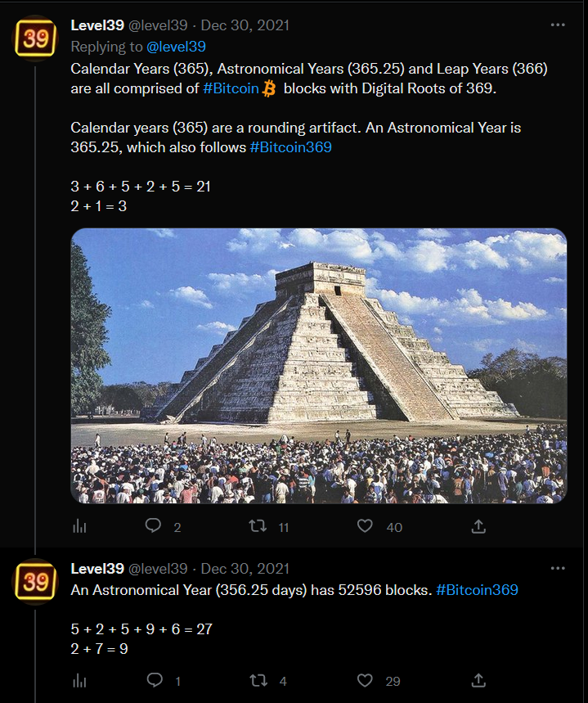Follow the @level39 reply mention link
The height and width of the screenshot is (703, 588).
176,47
